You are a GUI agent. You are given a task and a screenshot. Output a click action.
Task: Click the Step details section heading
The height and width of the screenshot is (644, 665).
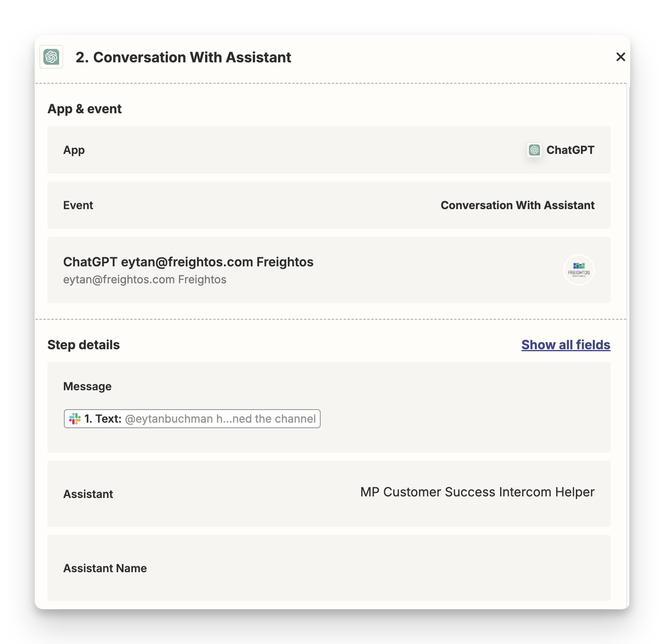(x=84, y=345)
